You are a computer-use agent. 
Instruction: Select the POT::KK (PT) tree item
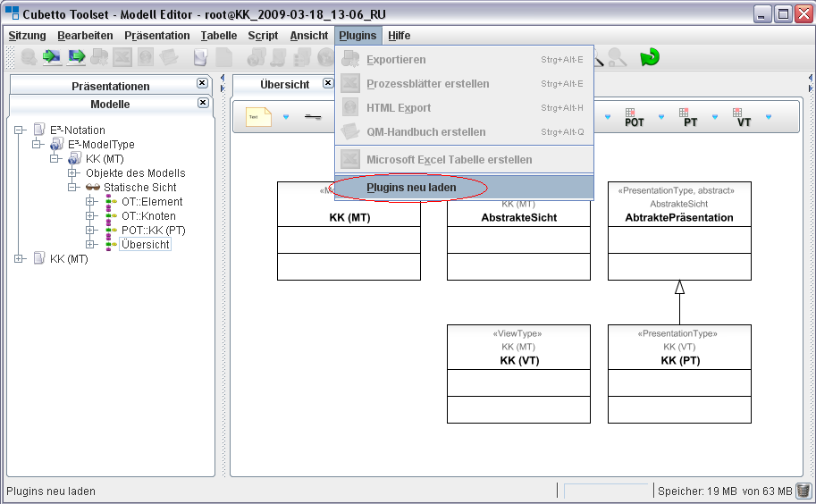pyautogui.click(x=154, y=230)
